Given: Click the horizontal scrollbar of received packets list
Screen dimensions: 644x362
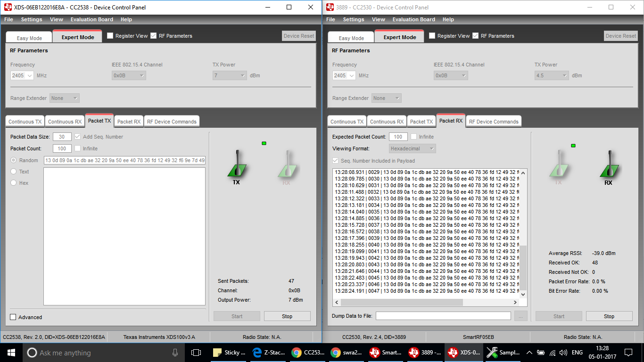Looking at the screenshot, I should click(x=402, y=303).
